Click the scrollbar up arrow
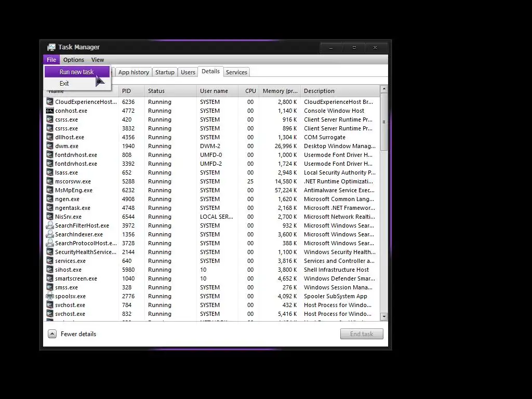Screen dimensions: 532x399 coord(384,89)
